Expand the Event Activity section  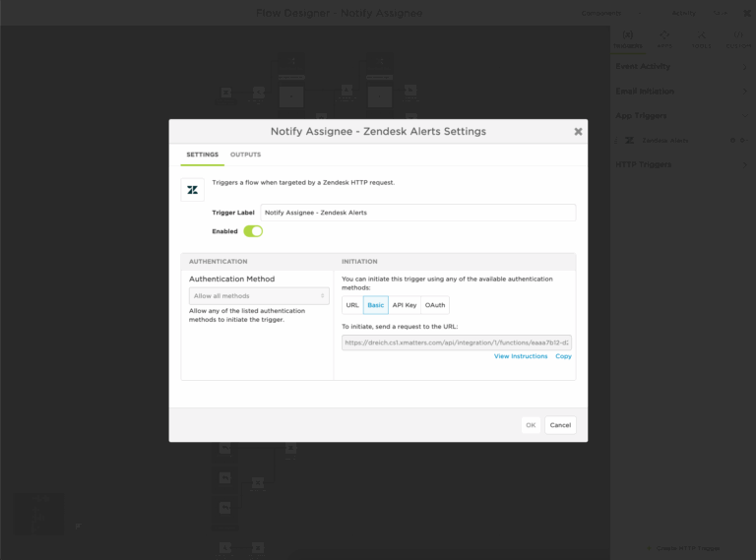(x=681, y=67)
